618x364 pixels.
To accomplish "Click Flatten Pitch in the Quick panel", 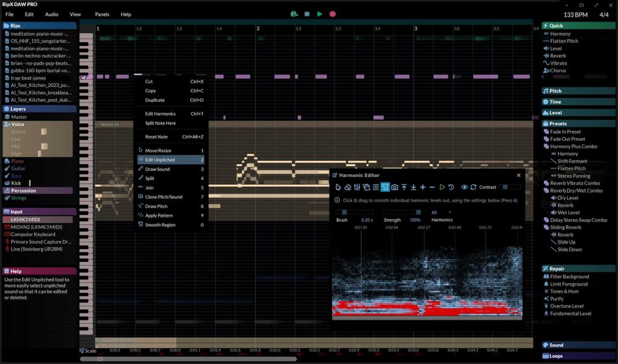I will point(565,40).
